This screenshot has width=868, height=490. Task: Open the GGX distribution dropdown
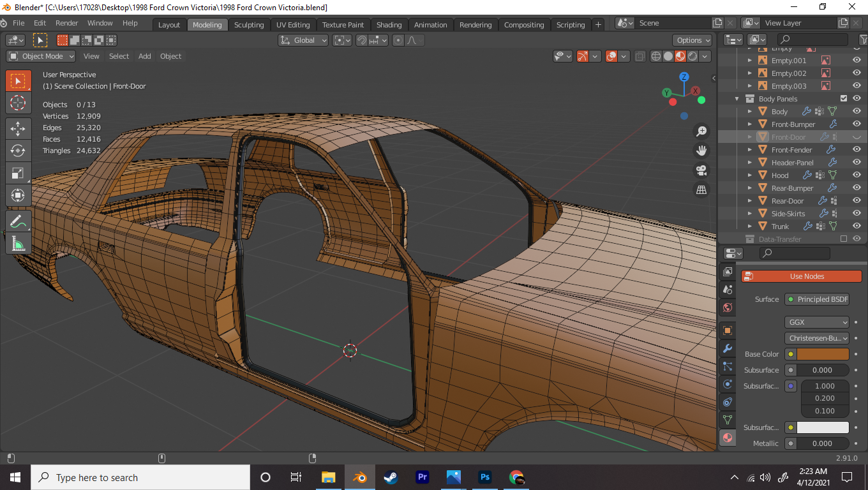[x=817, y=322]
